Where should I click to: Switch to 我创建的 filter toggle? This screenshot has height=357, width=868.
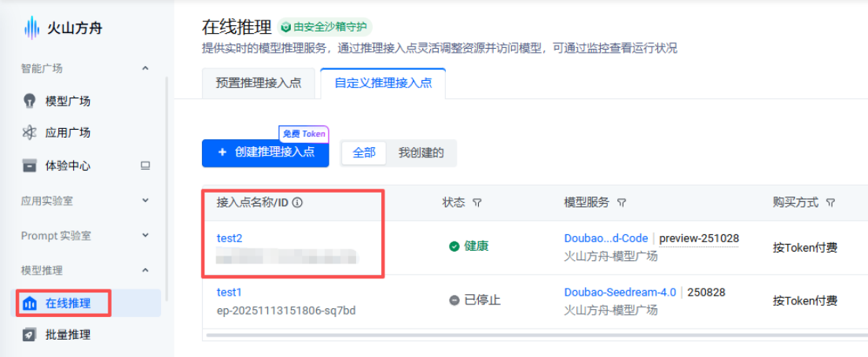pos(421,153)
